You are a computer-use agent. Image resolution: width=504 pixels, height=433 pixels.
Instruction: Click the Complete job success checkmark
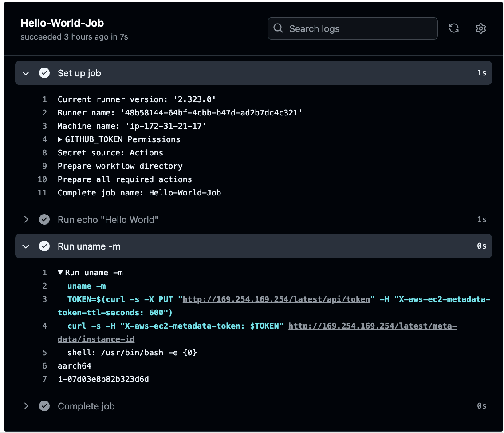coord(44,406)
